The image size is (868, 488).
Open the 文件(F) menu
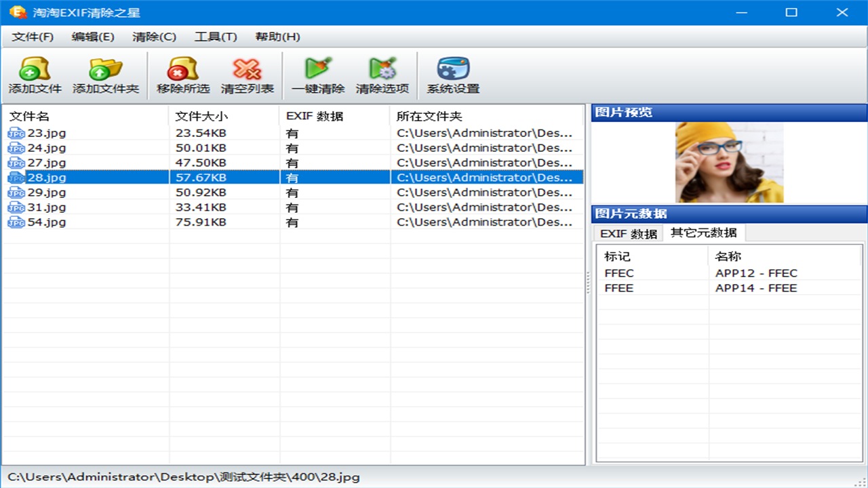coord(33,37)
